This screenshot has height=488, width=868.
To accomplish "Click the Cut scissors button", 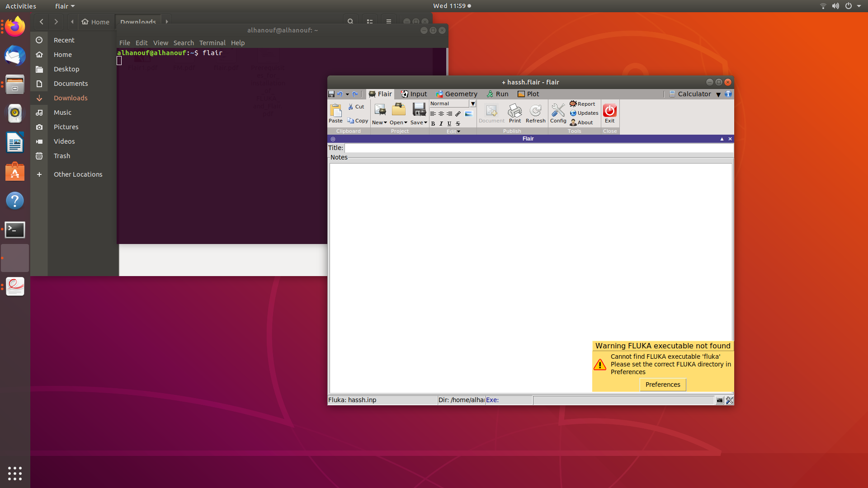I will coord(356,107).
